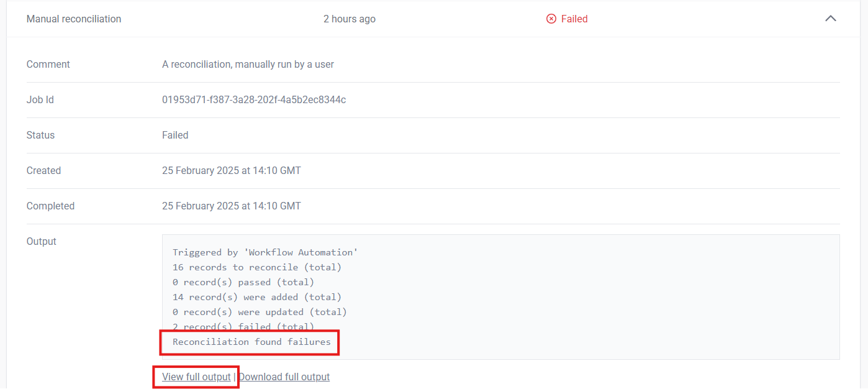Click the Completed date value
Screen dimensions: 868x389
[231, 206]
